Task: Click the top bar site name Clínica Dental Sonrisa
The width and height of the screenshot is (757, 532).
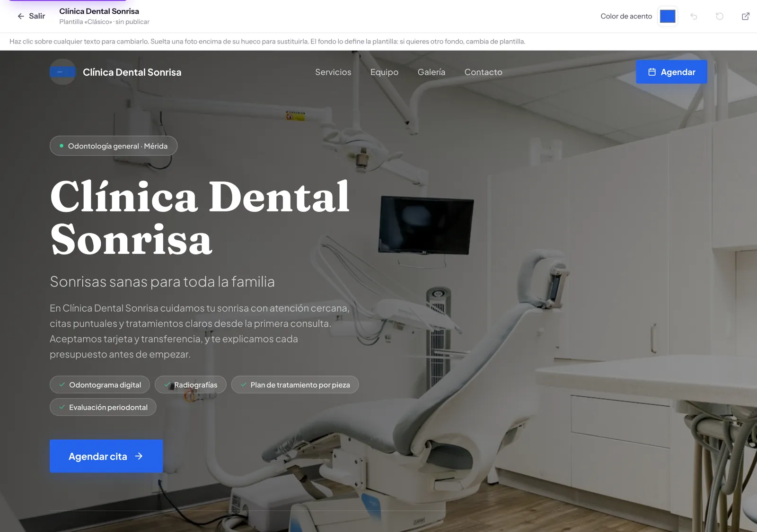Action: click(x=99, y=11)
